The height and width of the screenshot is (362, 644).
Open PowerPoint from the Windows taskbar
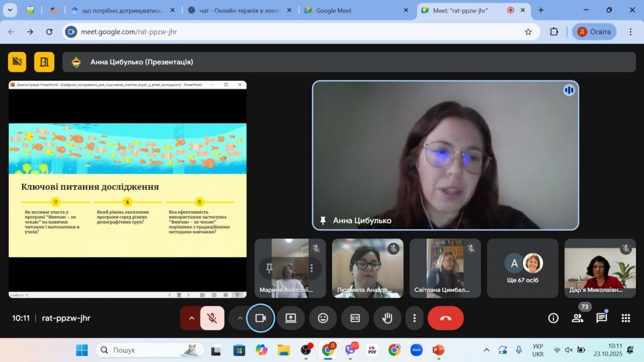[x=438, y=350]
